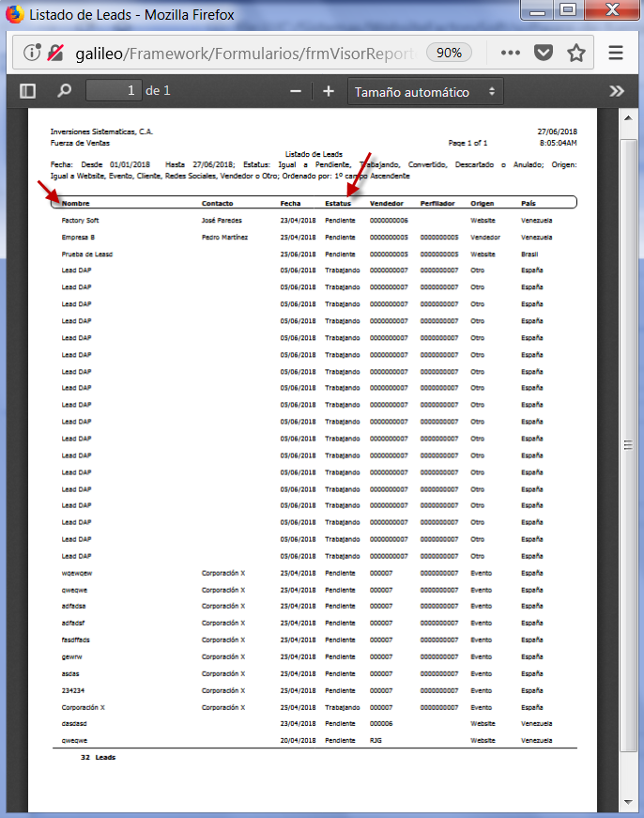
Task: Select the Empresa B lead name
Action: tap(78, 238)
